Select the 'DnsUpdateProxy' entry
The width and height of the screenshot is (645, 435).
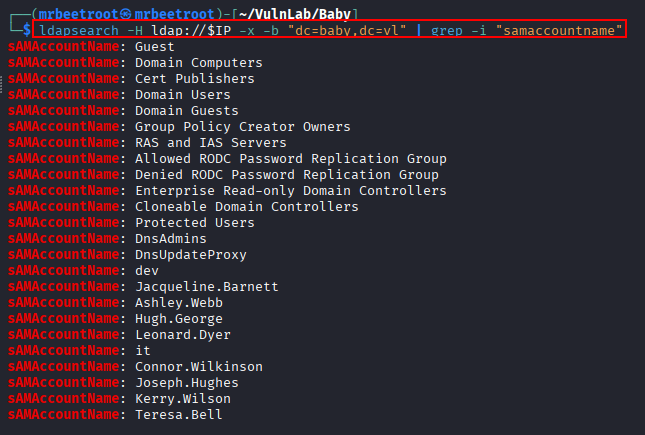(191, 255)
